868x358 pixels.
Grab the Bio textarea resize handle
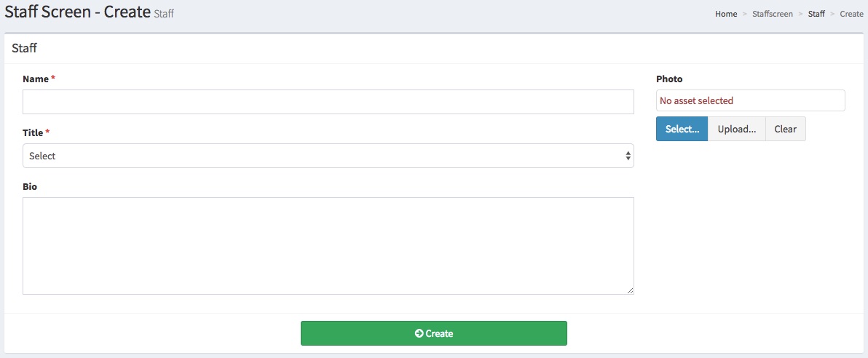(x=630, y=290)
